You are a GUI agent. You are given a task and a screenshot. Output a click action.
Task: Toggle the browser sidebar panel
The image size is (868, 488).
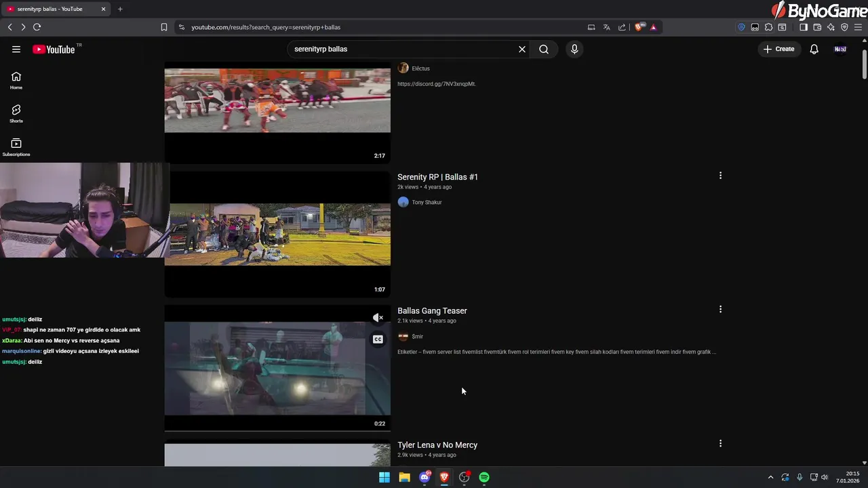pyautogui.click(x=804, y=27)
